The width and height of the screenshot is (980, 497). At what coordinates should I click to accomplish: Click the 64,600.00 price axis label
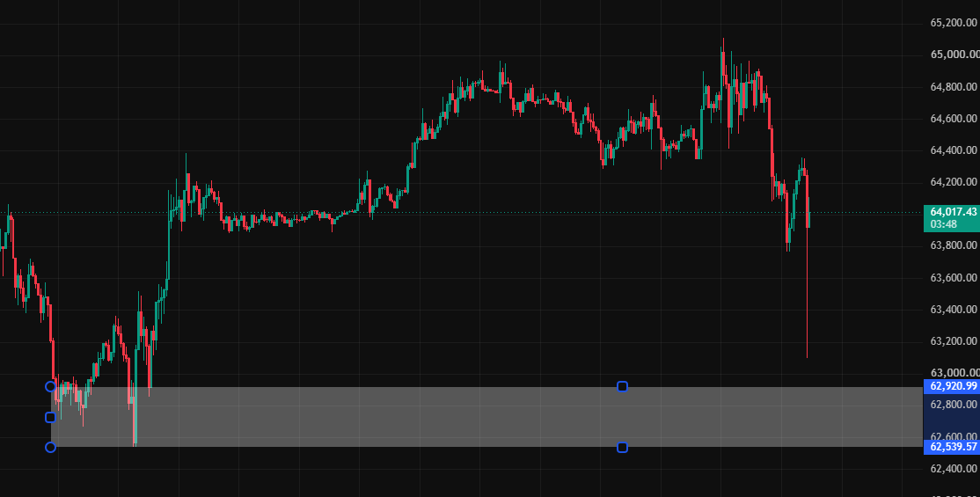coord(953,119)
